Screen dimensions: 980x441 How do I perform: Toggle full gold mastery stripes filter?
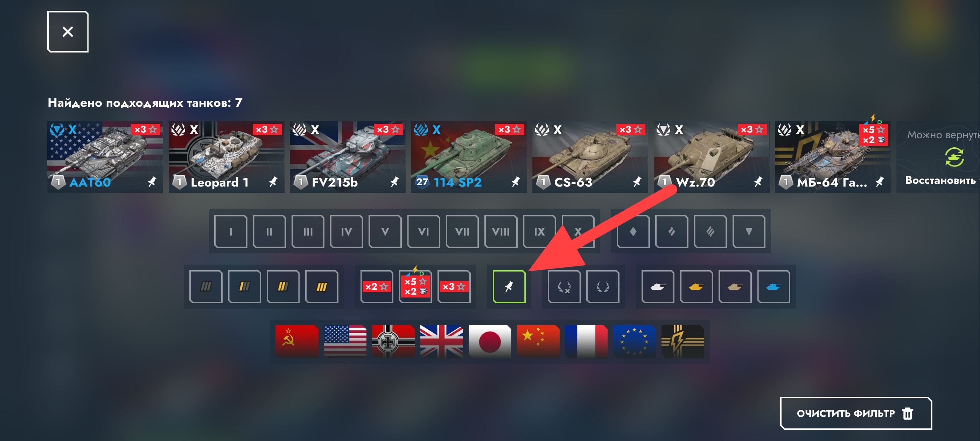[x=321, y=286]
